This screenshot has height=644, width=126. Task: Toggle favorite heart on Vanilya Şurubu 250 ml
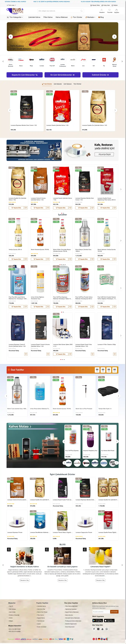[x=26, y=259]
